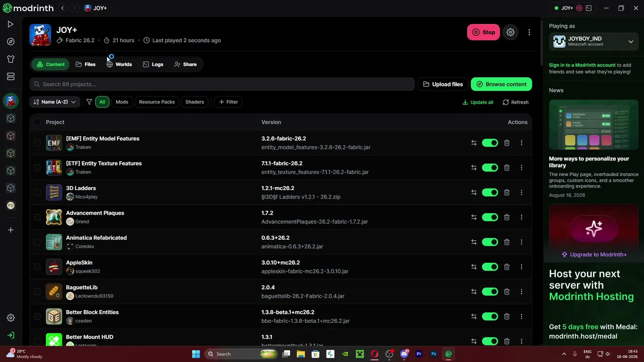Check the Better Block Entities row checkbox
Image resolution: width=644 pixels, height=362 pixels.
37,316
